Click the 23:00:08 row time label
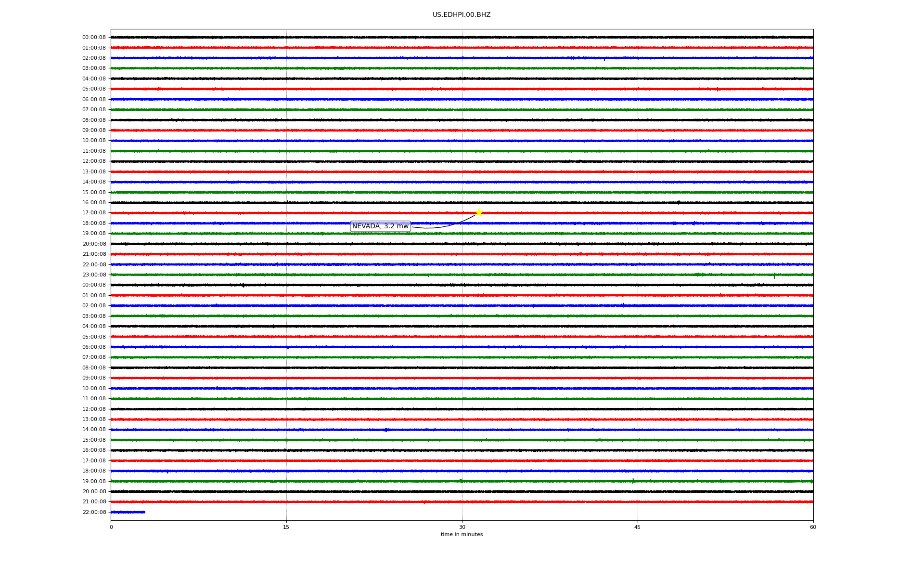924x578 pixels. 94,275
